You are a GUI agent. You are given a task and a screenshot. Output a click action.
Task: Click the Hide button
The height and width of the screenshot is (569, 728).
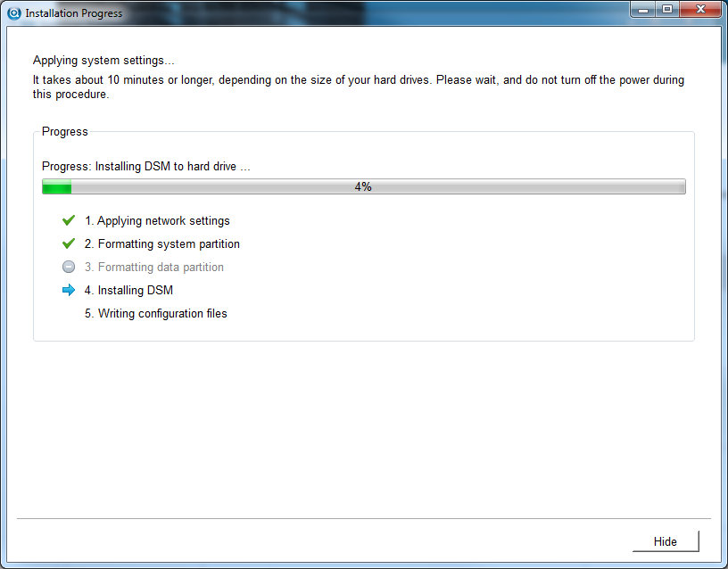[x=665, y=541]
